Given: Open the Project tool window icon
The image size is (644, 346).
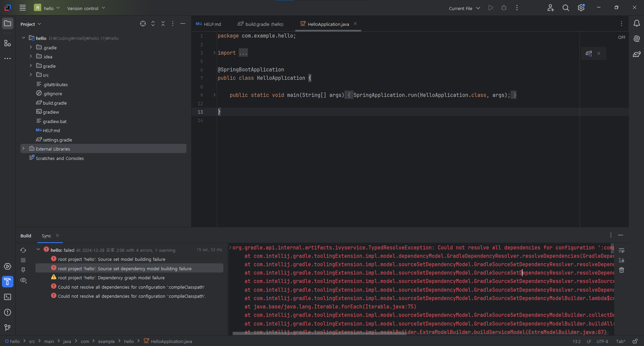Looking at the screenshot, I should point(7,23).
